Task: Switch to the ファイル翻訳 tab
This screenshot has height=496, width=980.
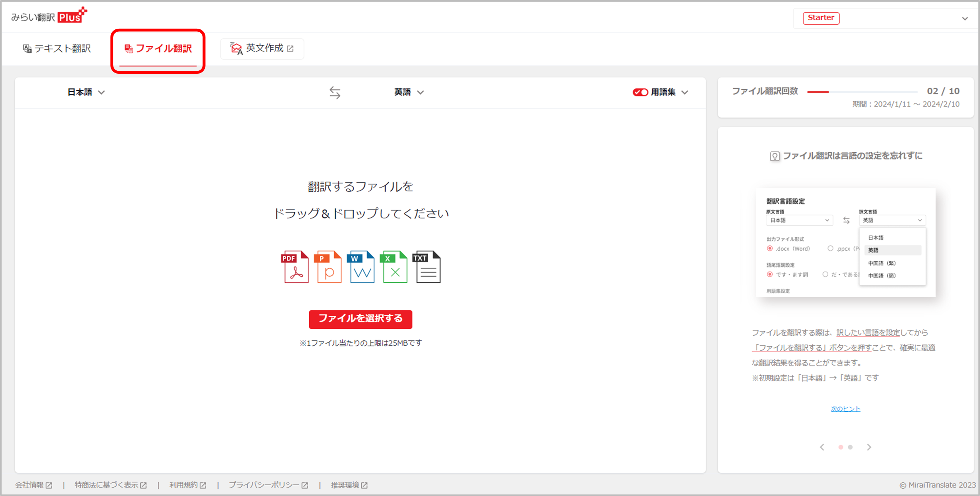Action: (158, 49)
